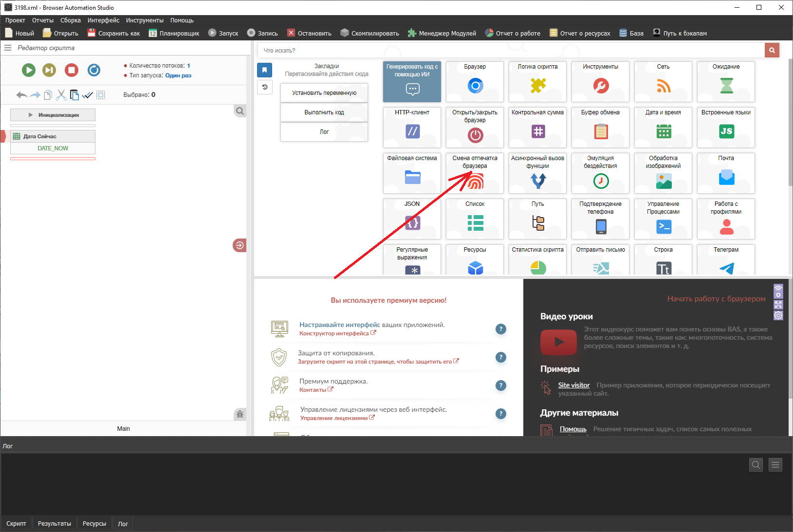
Task: Open the Встроенные языки JS module
Action: point(725,127)
